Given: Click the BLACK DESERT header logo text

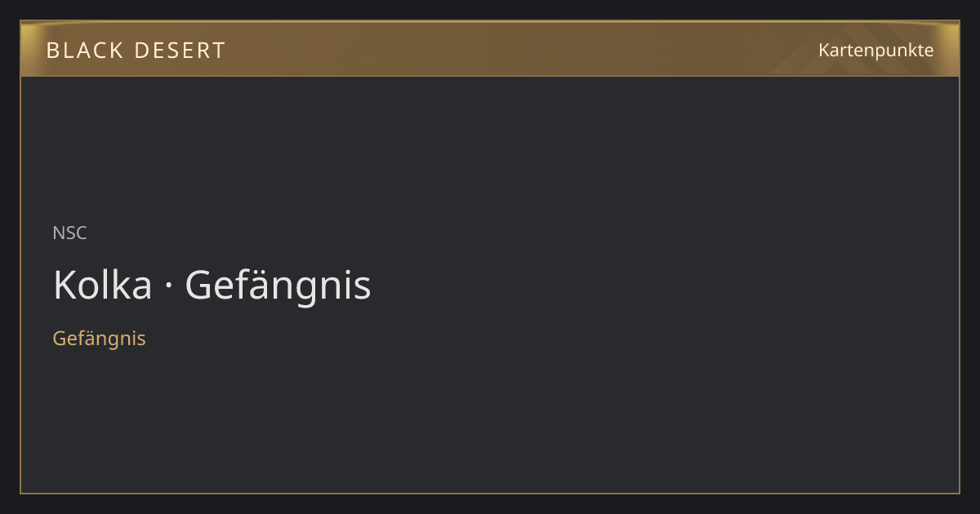Looking at the screenshot, I should point(136,51).
